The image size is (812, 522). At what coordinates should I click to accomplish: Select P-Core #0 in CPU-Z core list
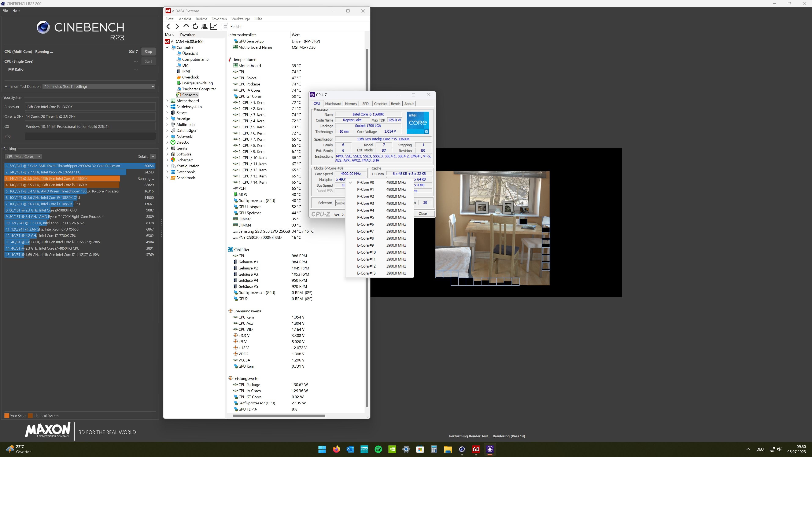coord(380,182)
